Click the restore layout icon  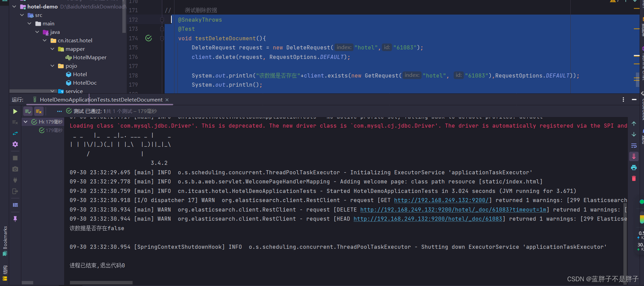pos(15,205)
